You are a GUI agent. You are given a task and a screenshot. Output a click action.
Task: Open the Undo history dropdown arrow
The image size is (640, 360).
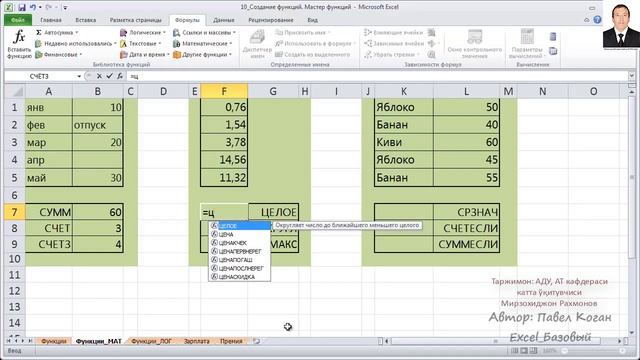(x=40, y=7)
